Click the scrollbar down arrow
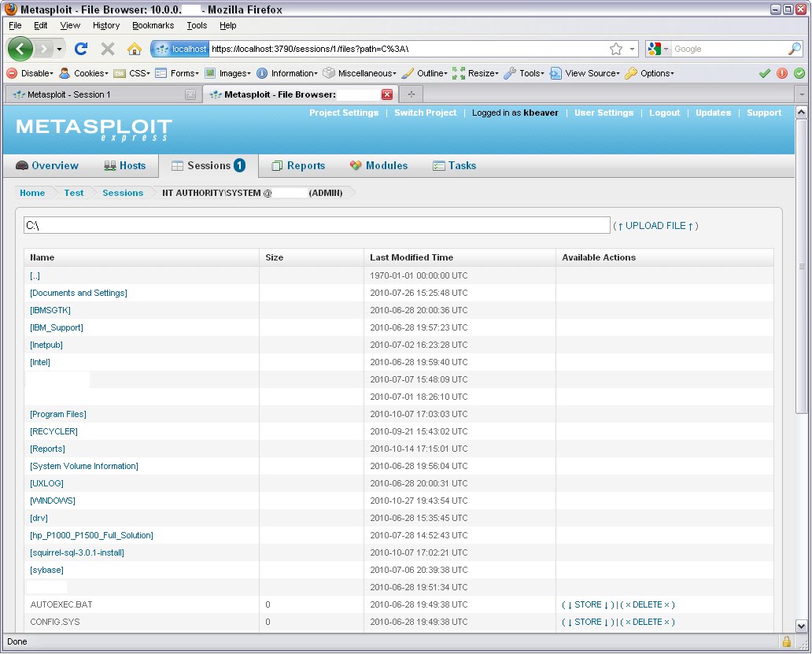Image resolution: width=812 pixels, height=654 pixels. pyautogui.click(x=801, y=626)
